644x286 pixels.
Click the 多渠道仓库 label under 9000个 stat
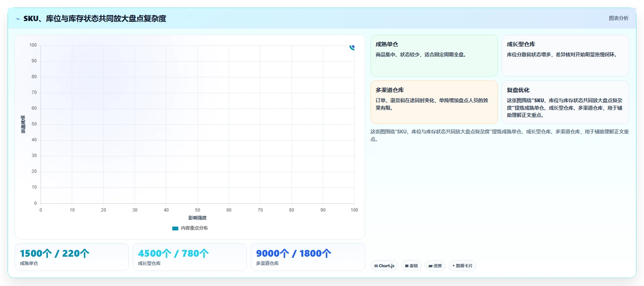[x=267, y=263]
